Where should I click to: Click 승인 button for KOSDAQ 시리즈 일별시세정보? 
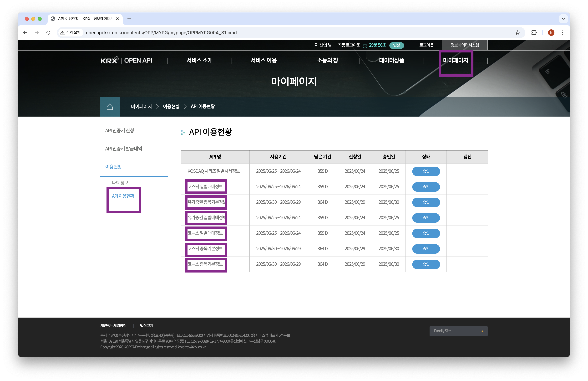[426, 171]
